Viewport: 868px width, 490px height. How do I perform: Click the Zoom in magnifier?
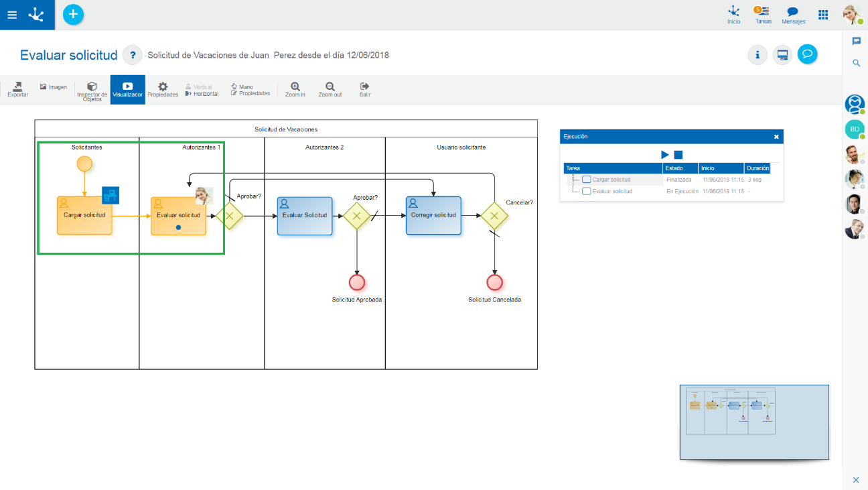click(295, 90)
